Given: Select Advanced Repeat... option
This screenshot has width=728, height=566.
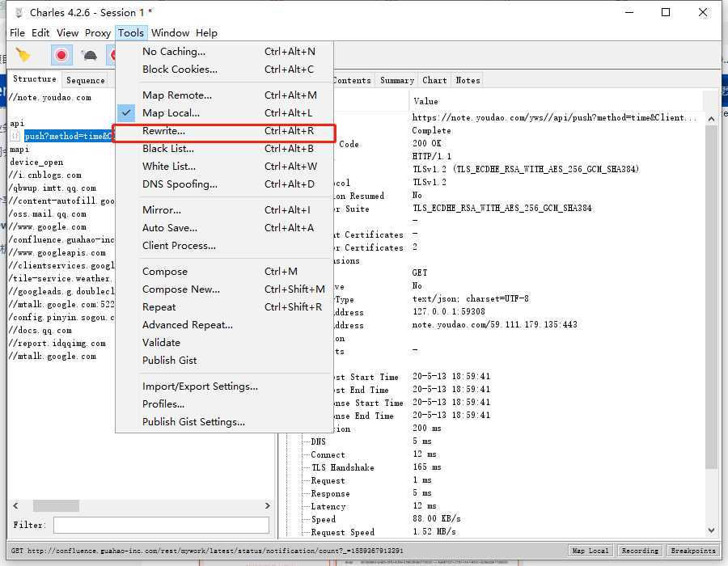Looking at the screenshot, I should click(224, 325).
